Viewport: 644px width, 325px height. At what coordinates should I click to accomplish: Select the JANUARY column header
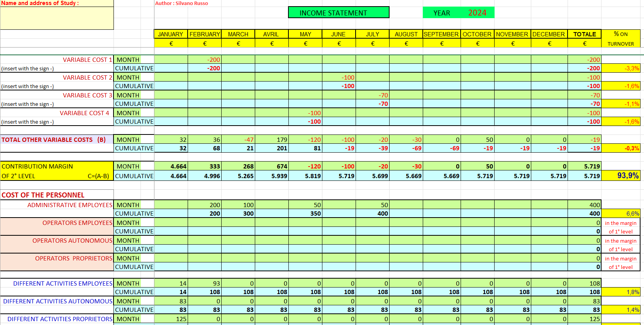(x=171, y=34)
